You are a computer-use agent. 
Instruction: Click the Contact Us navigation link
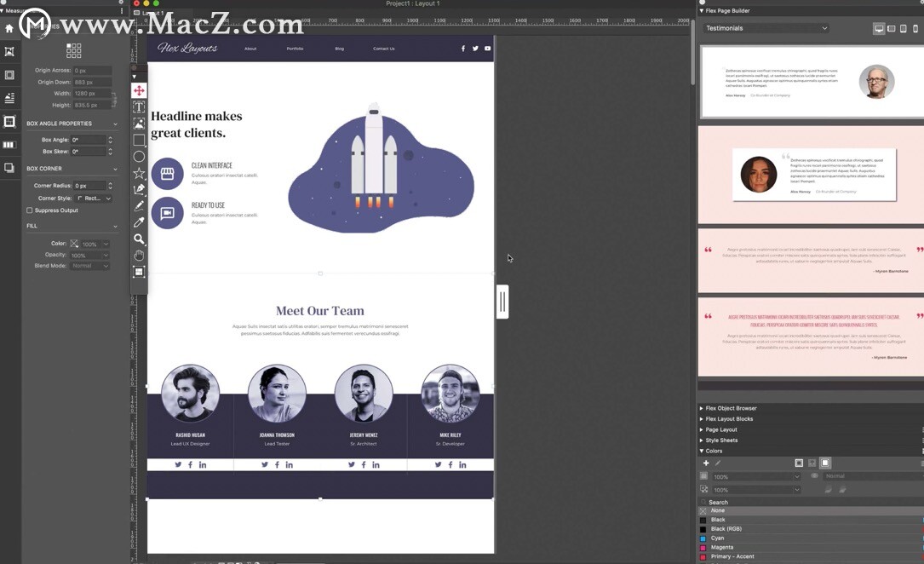pos(383,49)
